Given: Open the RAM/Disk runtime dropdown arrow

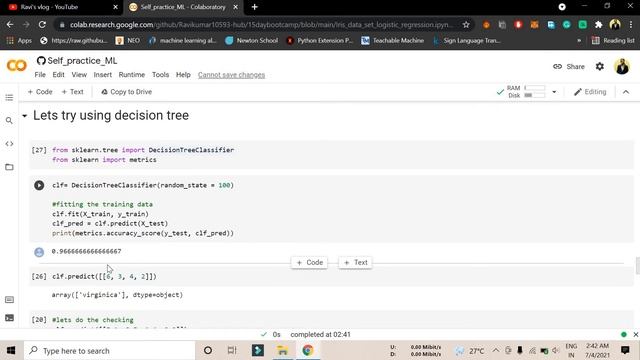Looking at the screenshot, I should [554, 92].
